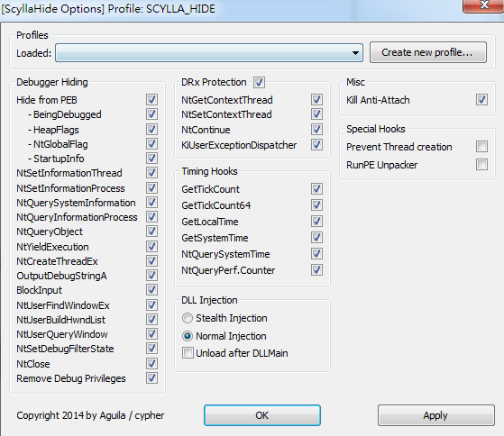Toggle NtQueryPerf.Counter checkbox
This screenshot has height=436, width=504.
(x=316, y=270)
